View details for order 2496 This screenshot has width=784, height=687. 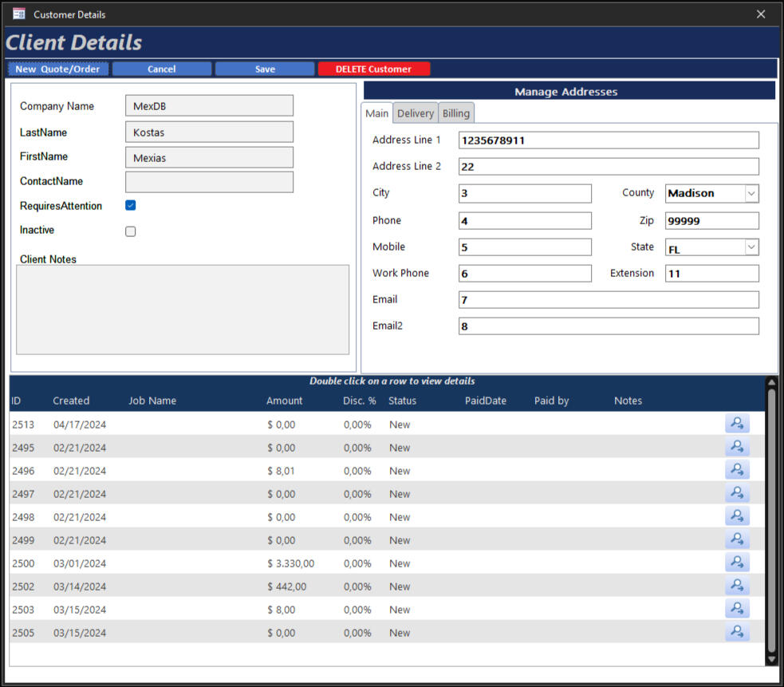coord(736,469)
